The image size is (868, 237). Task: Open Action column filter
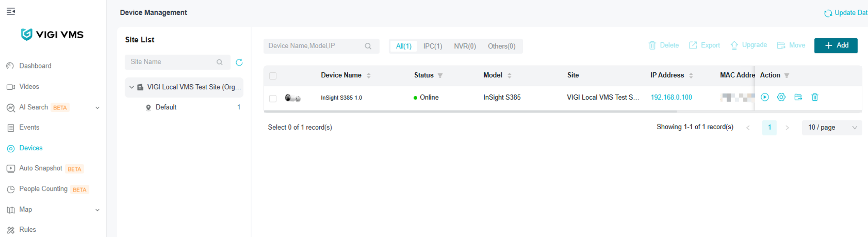pyautogui.click(x=787, y=75)
